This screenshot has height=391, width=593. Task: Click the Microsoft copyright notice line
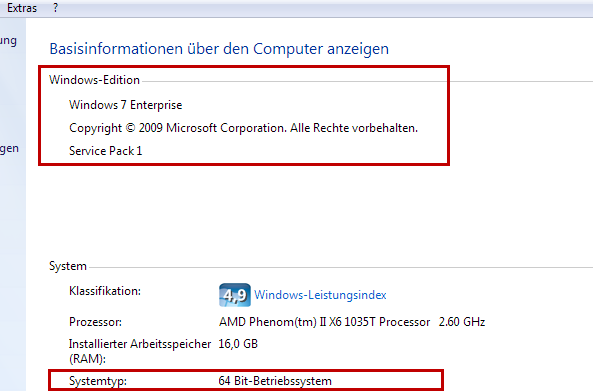243,128
